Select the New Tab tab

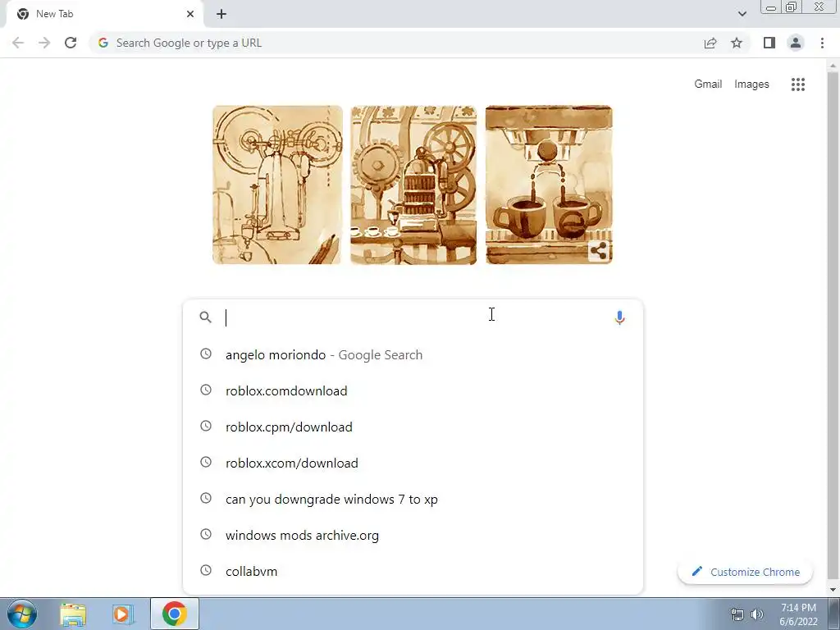pos(105,14)
